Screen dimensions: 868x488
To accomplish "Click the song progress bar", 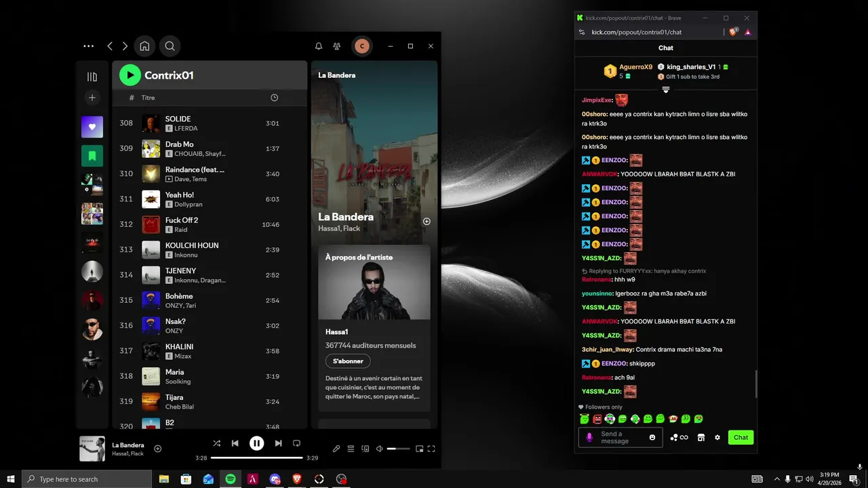I will [256, 458].
